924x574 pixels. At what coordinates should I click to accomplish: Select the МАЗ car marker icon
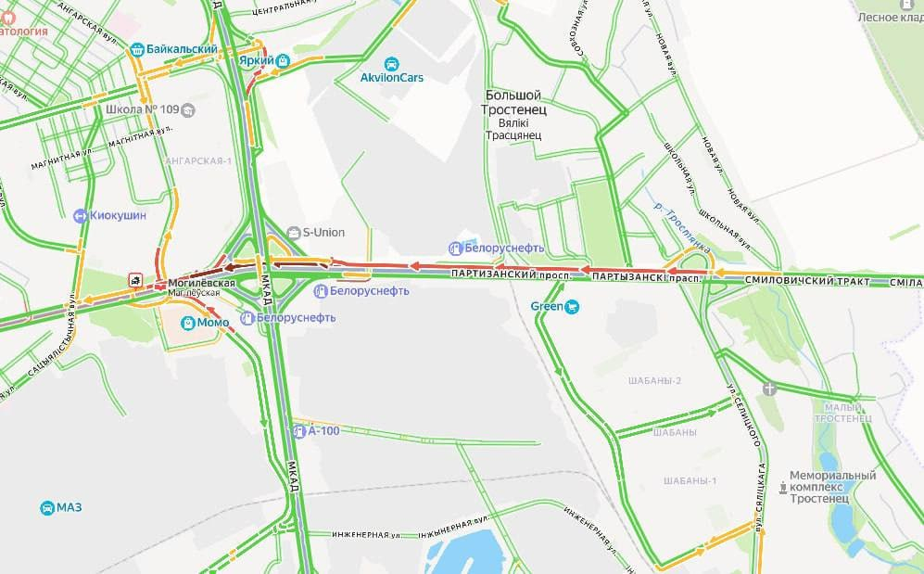coord(47,508)
